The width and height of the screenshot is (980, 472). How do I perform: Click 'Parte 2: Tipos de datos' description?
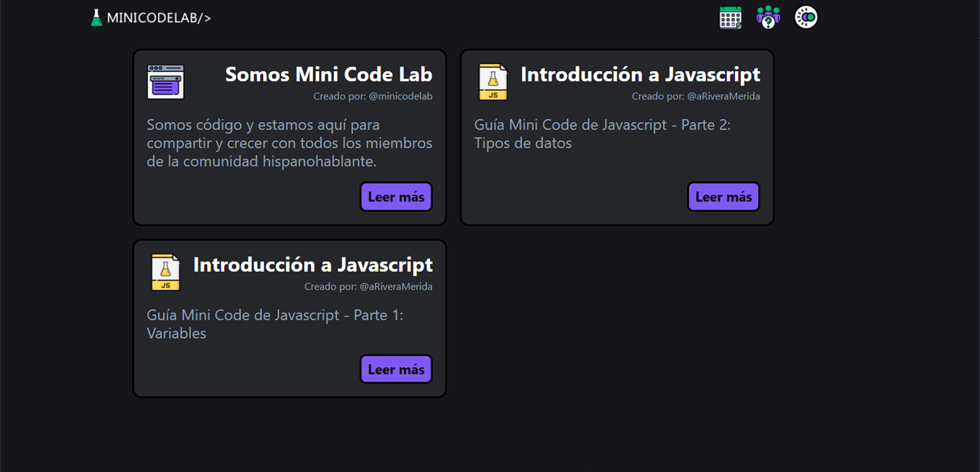[602, 134]
